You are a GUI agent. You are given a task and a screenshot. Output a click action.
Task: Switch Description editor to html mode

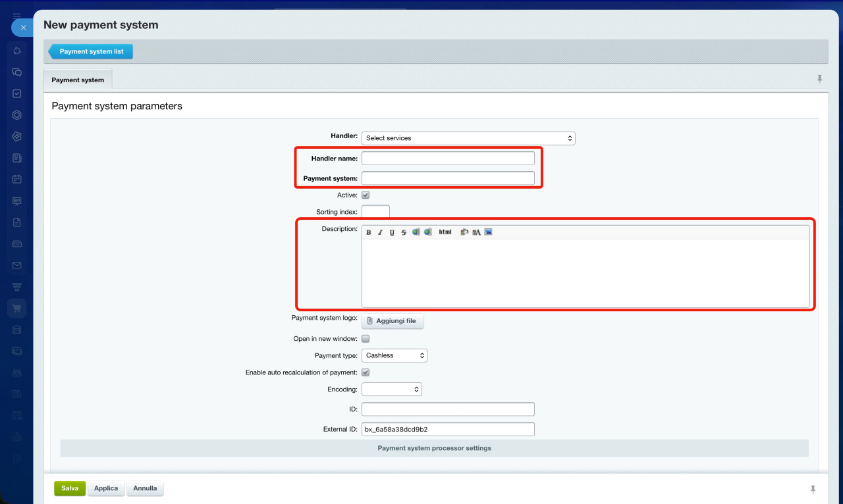(445, 232)
